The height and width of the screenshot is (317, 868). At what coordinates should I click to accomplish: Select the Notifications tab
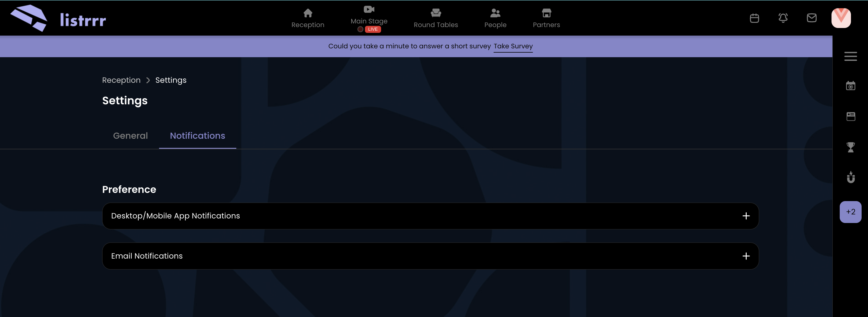[x=197, y=136]
